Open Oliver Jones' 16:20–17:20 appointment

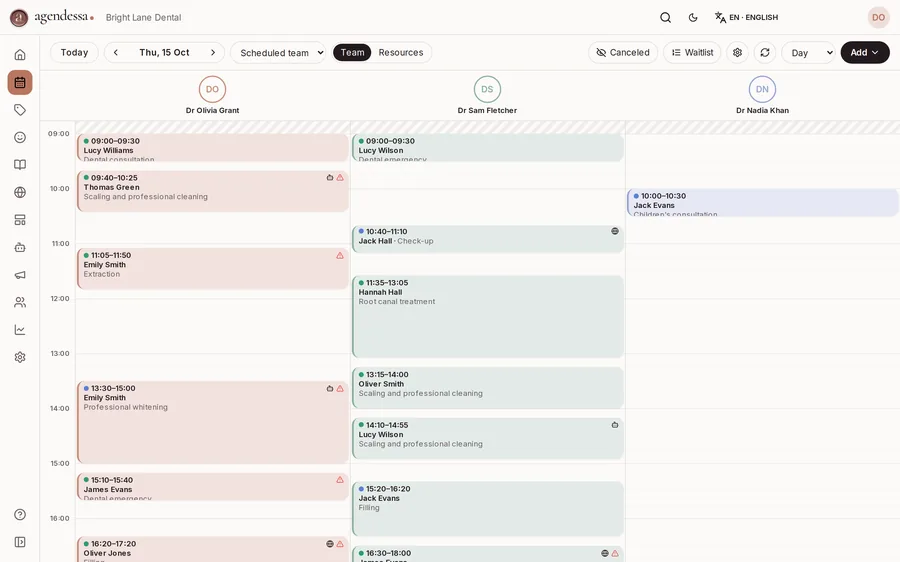[213, 549]
